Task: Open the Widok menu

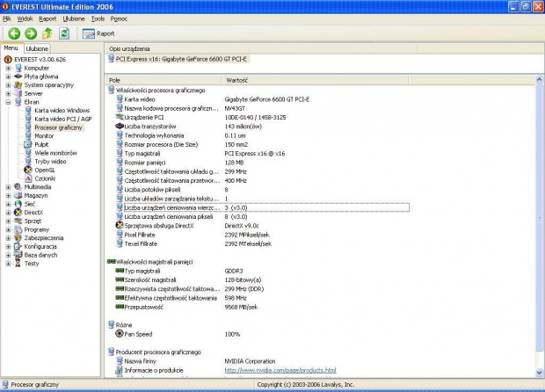Action: [25, 18]
